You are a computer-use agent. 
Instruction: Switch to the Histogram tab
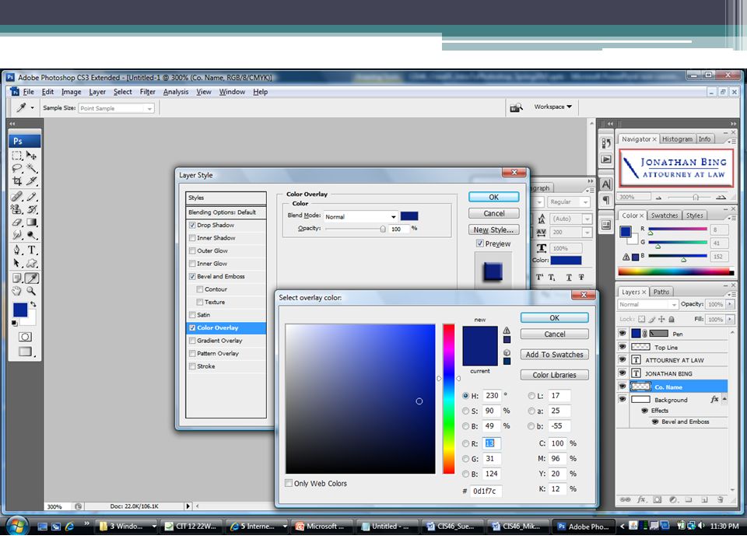click(x=677, y=139)
